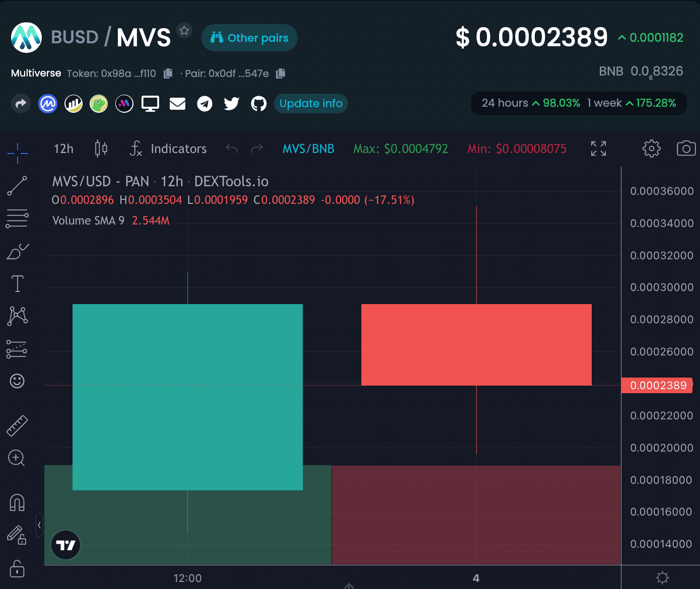Open the project Twitter icon
The width and height of the screenshot is (700, 589).
(x=232, y=104)
